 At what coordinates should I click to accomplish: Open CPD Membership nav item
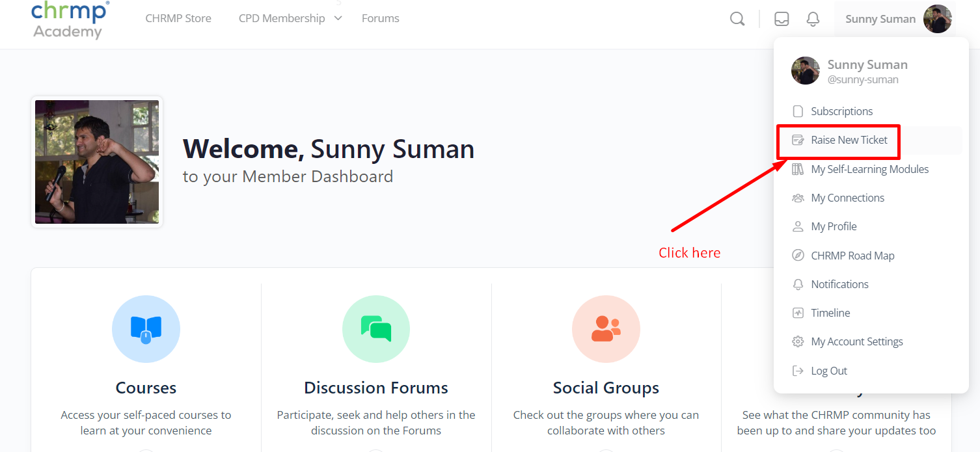coord(282,18)
